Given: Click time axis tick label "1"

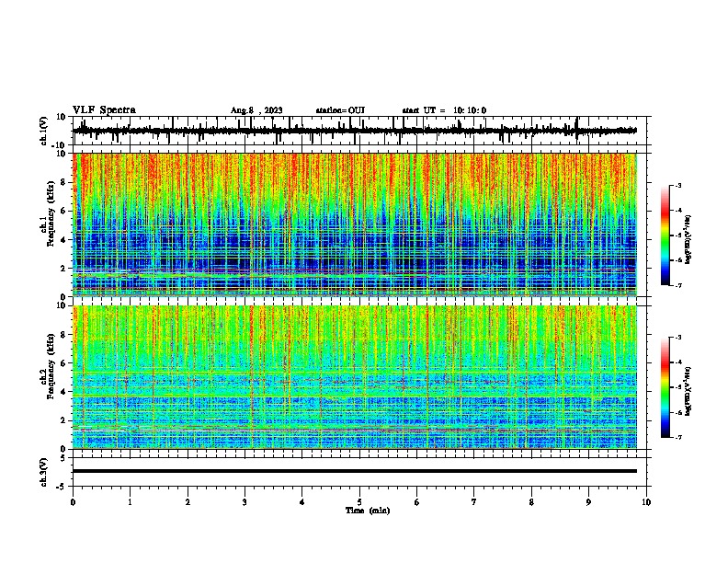Looking at the screenshot, I should click(130, 502).
